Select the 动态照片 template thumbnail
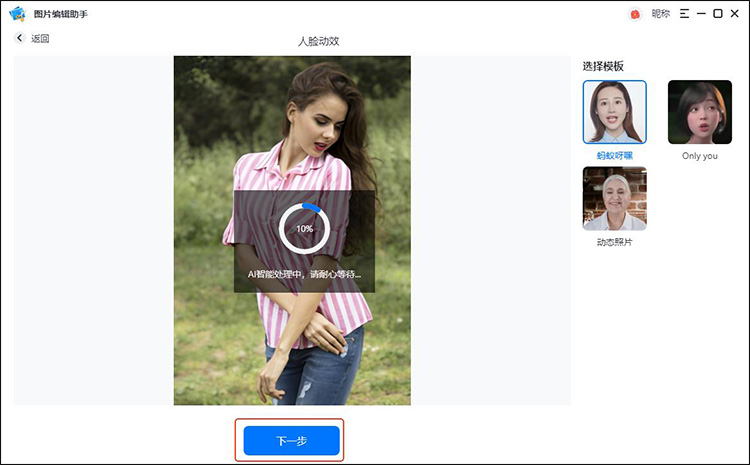750x465 pixels. 614,198
